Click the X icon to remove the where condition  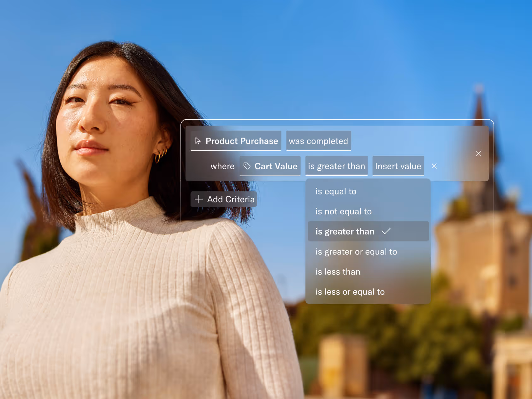coord(434,166)
